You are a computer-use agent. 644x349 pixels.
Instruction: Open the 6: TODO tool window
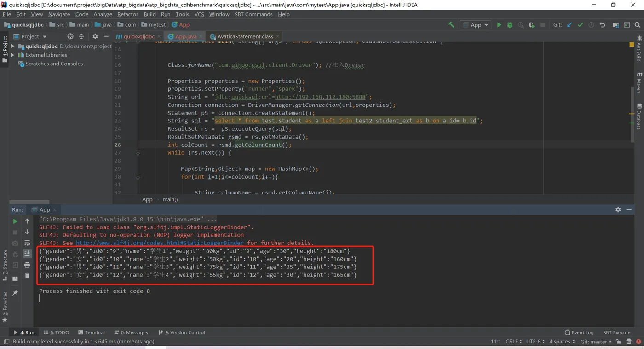coord(56,332)
